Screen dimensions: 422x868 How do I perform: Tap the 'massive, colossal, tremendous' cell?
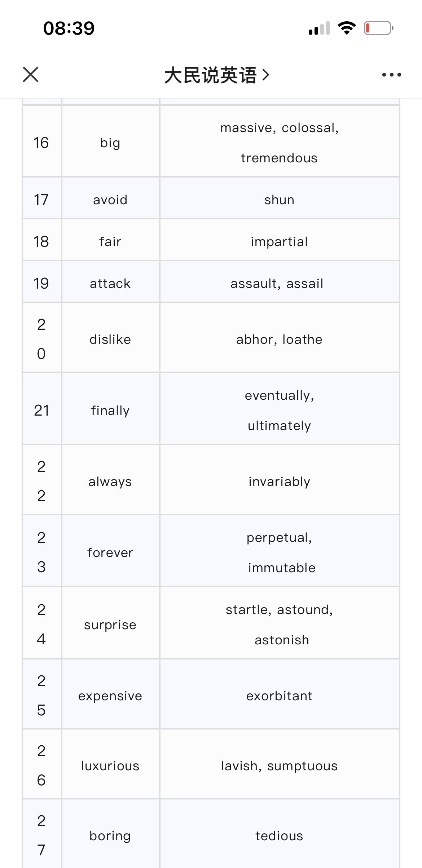coord(280,141)
